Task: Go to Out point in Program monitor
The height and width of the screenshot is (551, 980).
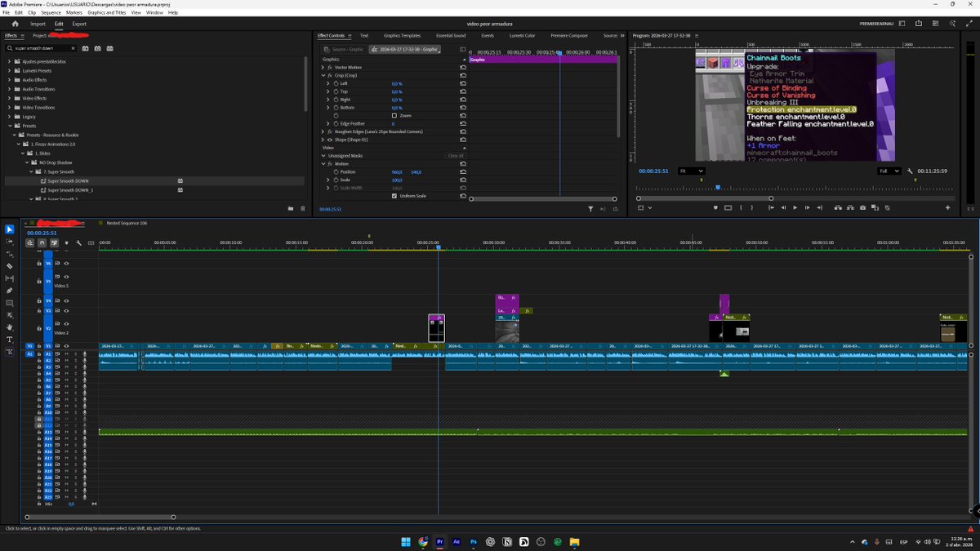Action: [x=819, y=208]
